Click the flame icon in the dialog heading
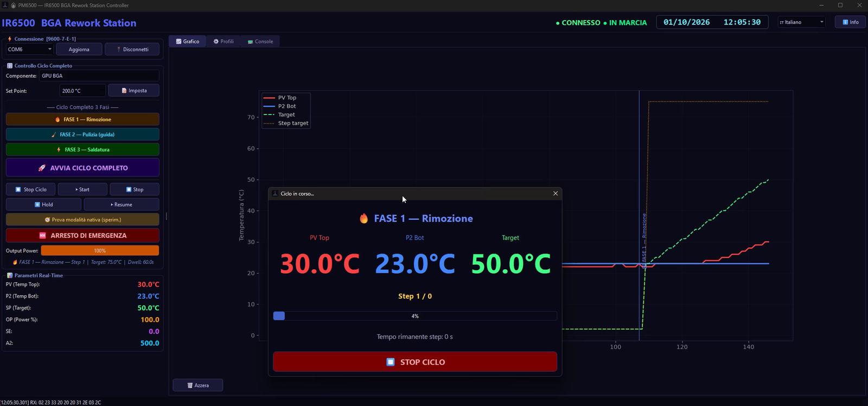868x406 pixels. (x=363, y=218)
